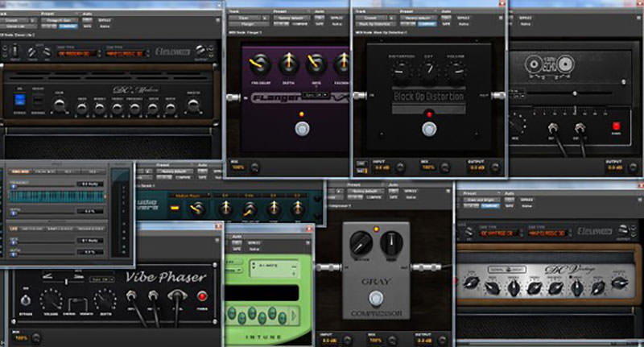
Task: Select the highlighted first waveform tab in modulation plugin
Action: [19, 171]
